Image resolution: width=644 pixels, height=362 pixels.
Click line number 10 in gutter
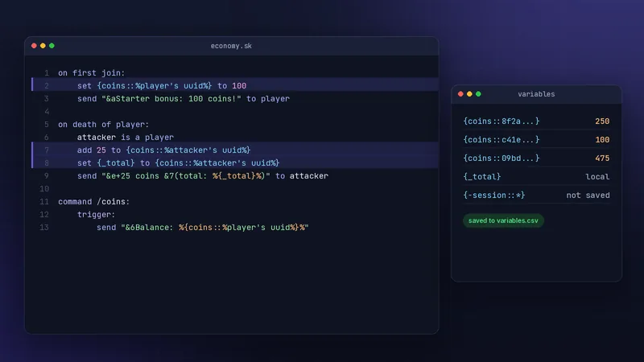44,189
